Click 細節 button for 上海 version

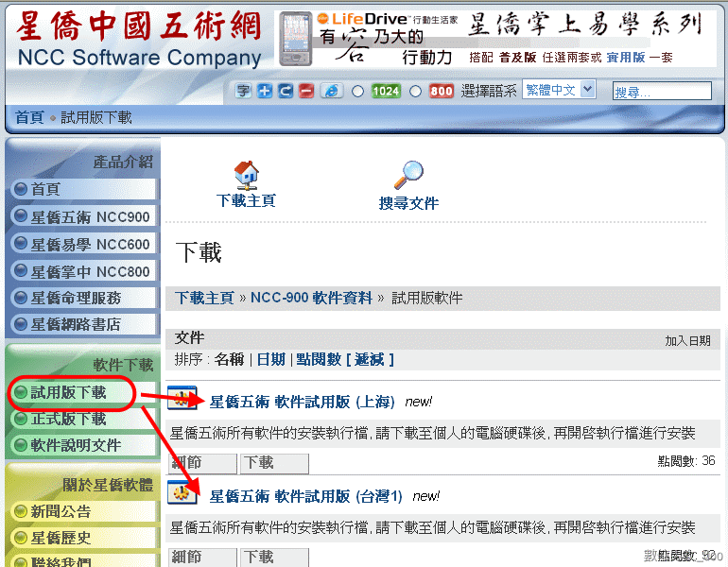pyautogui.click(x=203, y=463)
